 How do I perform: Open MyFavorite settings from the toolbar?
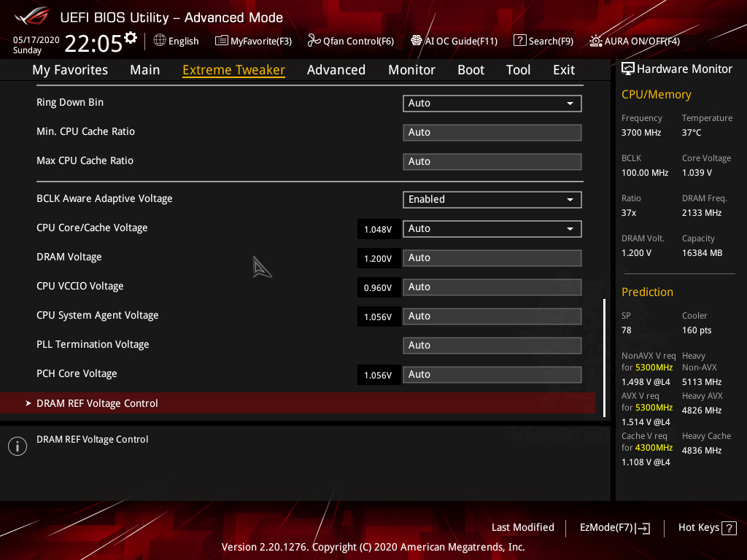click(253, 41)
